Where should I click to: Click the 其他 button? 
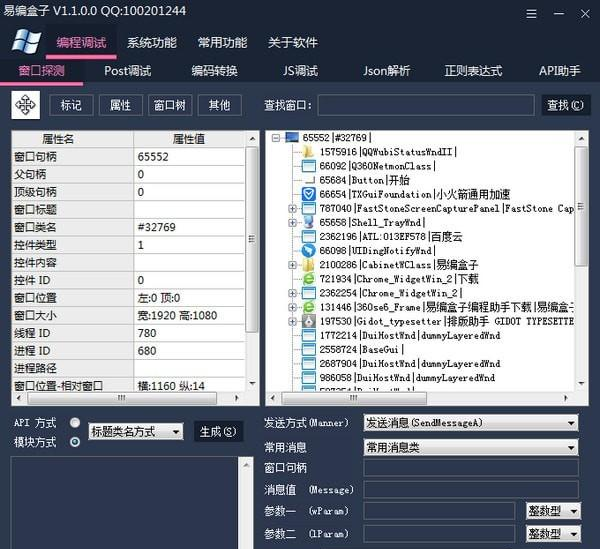[x=219, y=105]
